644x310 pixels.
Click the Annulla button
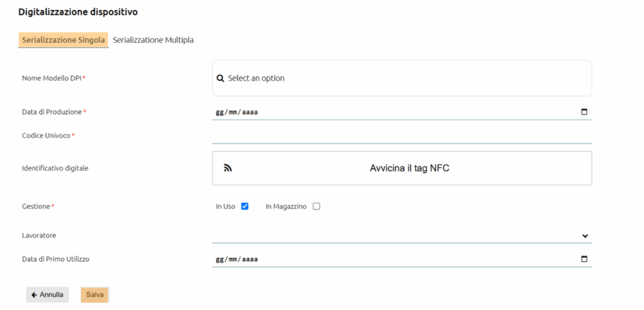point(48,295)
